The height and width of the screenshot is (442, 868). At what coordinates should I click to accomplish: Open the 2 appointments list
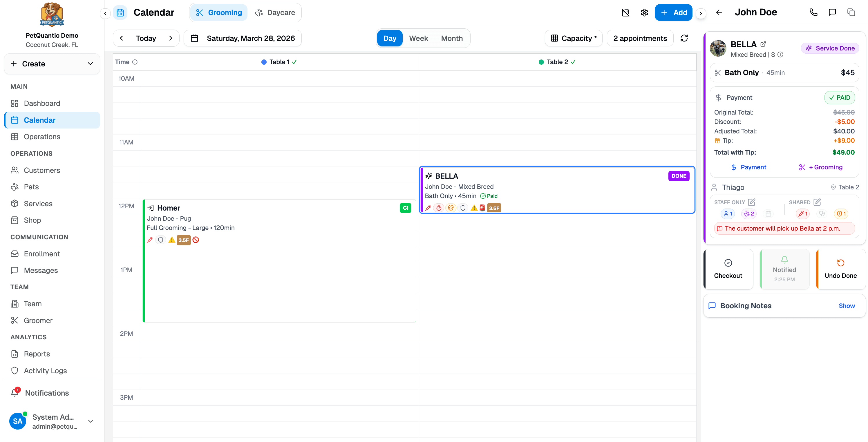pyautogui.click(x=640, y=38)
